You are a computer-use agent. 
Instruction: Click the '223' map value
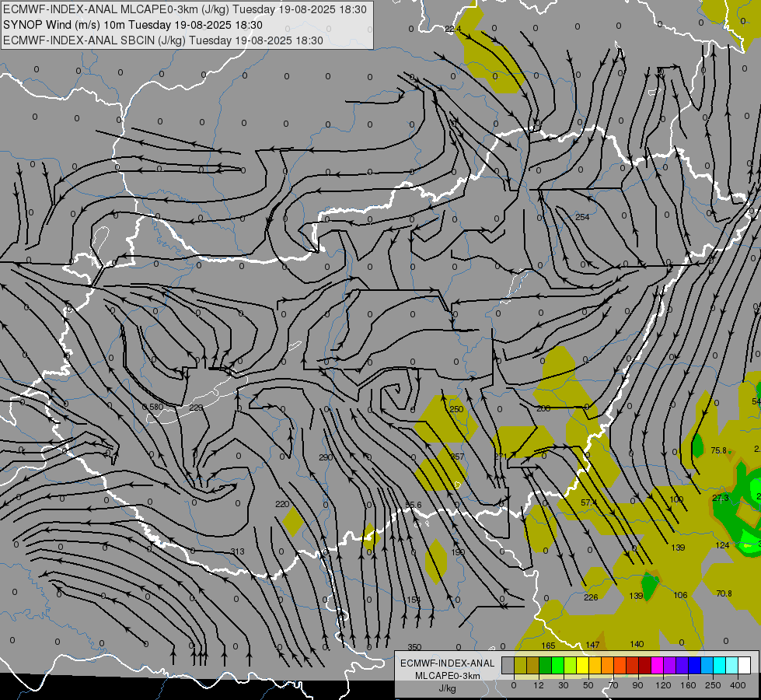[196, 408]
